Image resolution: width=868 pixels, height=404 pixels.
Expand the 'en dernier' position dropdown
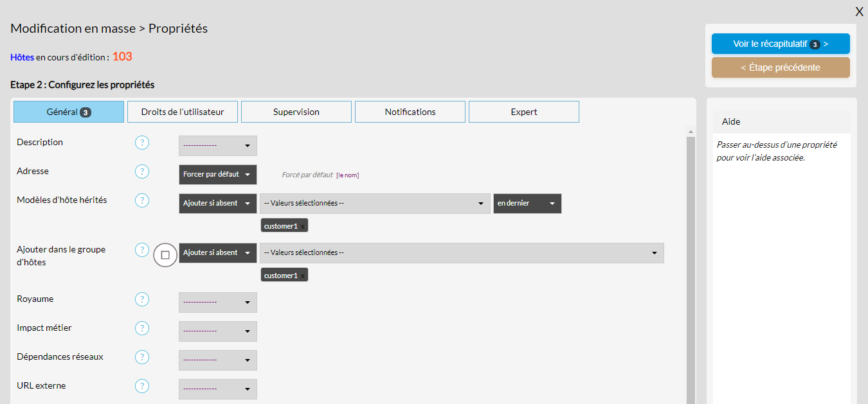coord(527,204)
